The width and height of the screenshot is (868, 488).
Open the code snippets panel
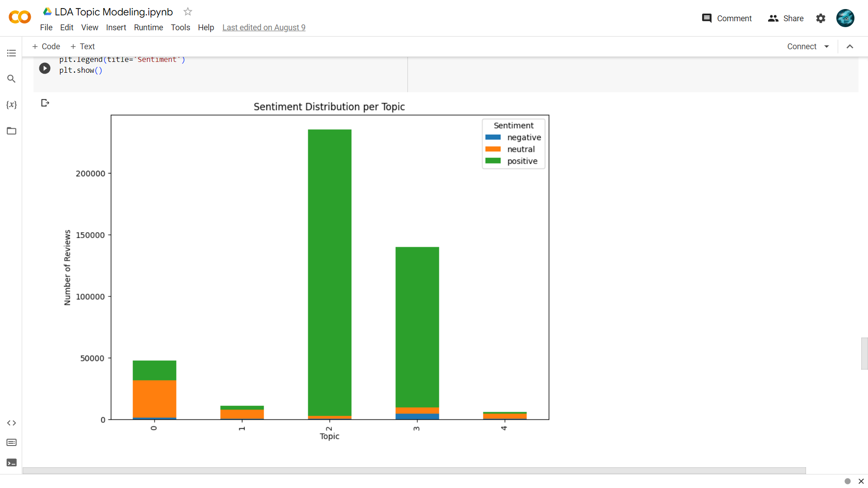tap(11, 423)
